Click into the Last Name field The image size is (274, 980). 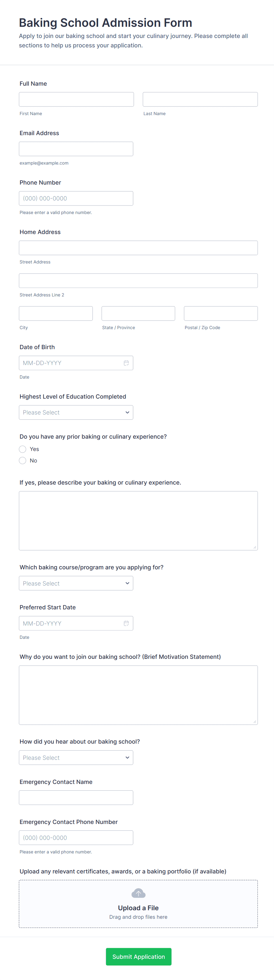[x=200, y=99]
